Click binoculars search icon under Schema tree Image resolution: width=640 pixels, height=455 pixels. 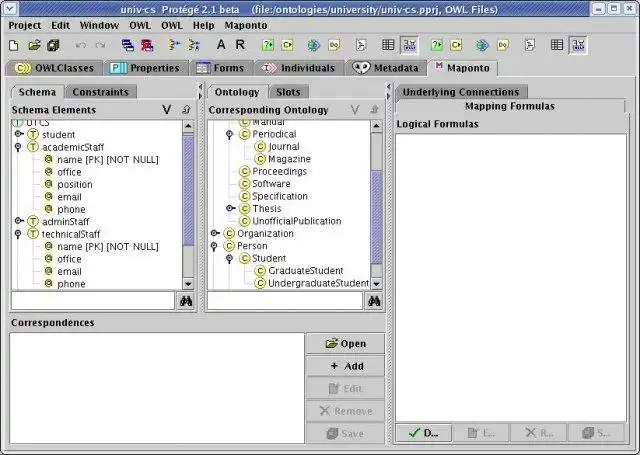pos(186,301)
